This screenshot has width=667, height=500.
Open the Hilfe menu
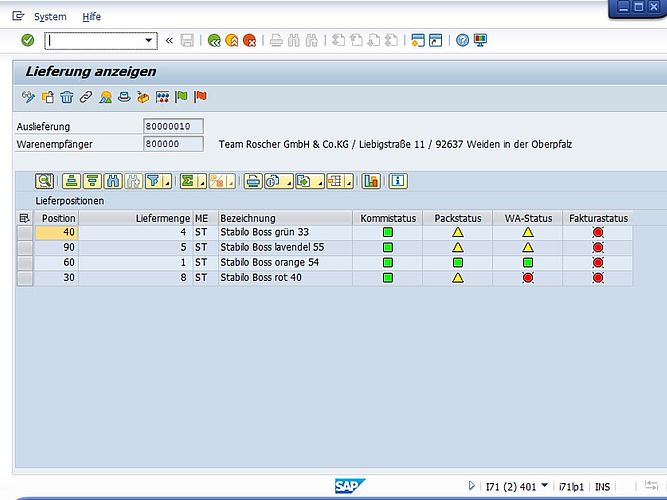(x=91, y=17)
